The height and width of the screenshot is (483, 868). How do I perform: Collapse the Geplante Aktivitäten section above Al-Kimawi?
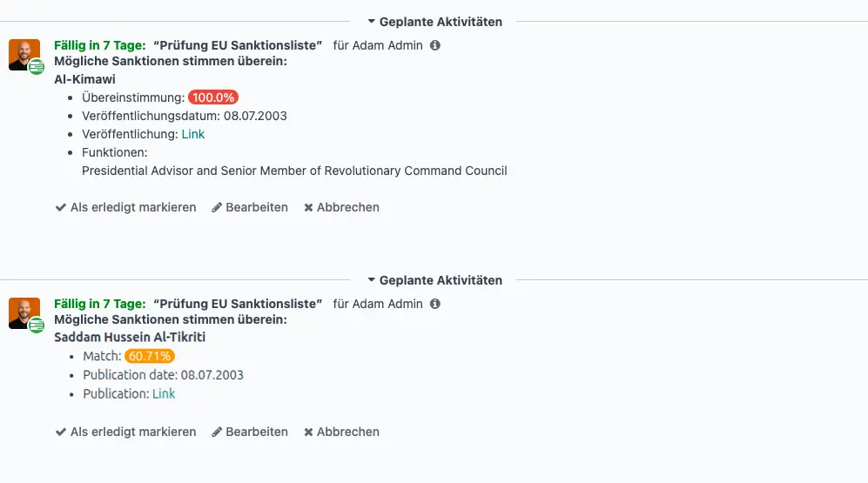[434, 22]
